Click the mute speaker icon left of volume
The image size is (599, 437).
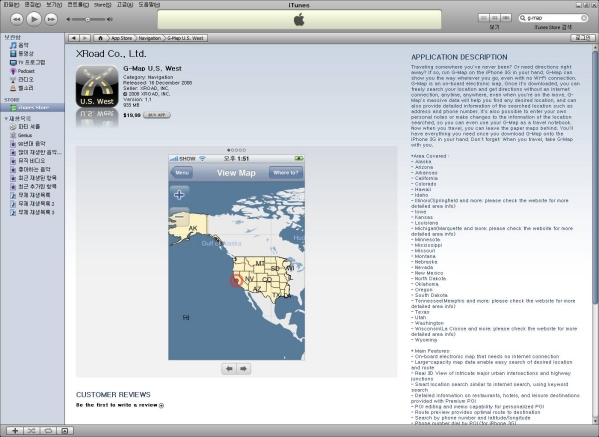click(68, 19)
